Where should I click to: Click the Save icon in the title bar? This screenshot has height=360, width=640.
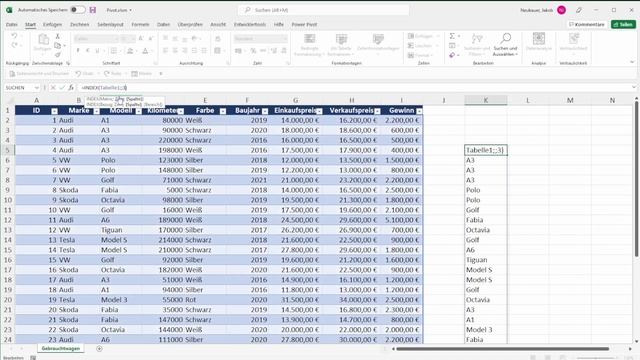[93, 10]
